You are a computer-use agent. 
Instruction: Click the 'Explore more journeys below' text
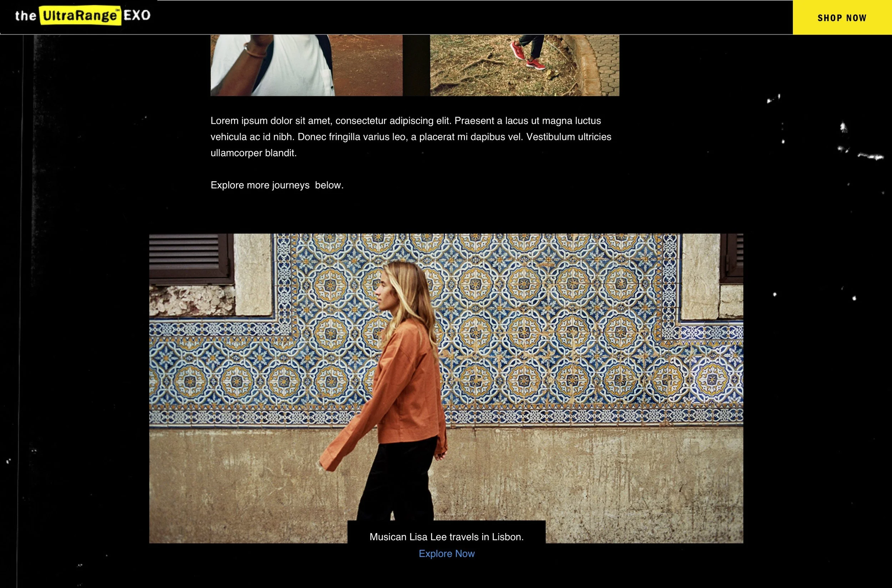pyautogui.click(x=277, y=185)
